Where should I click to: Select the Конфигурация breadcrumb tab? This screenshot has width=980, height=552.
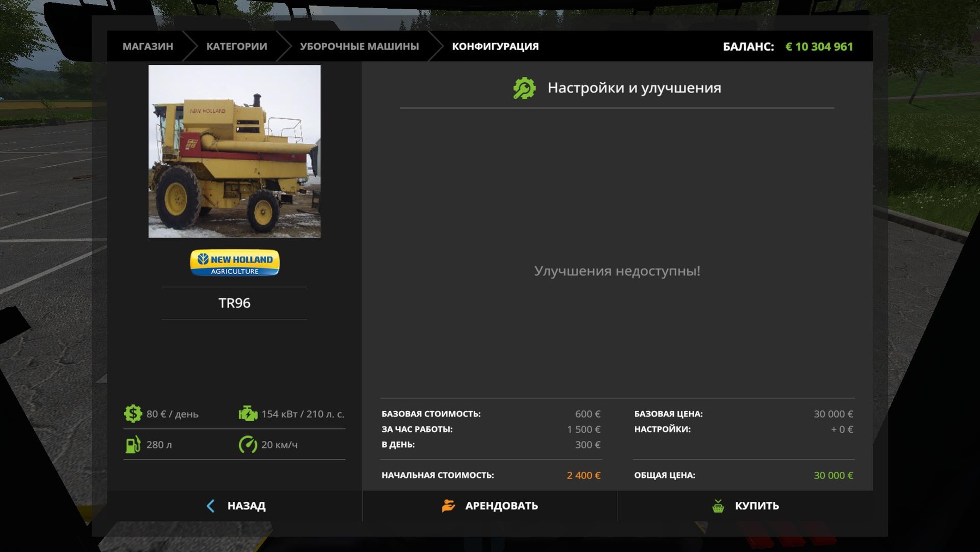[495, 46]
